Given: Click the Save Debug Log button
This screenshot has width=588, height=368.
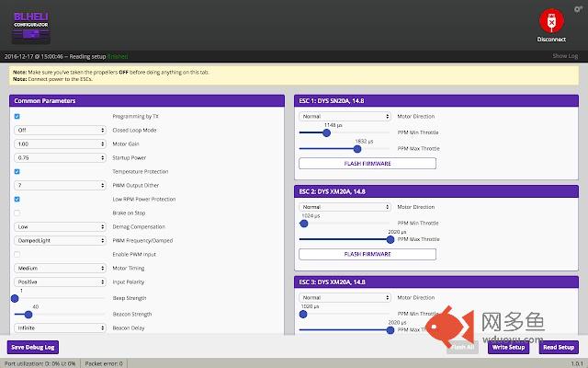Looking at the screenshot, I should point(33,347).
